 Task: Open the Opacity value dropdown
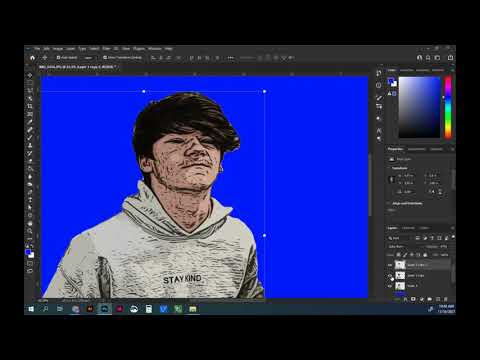click(x=444, y=247)
